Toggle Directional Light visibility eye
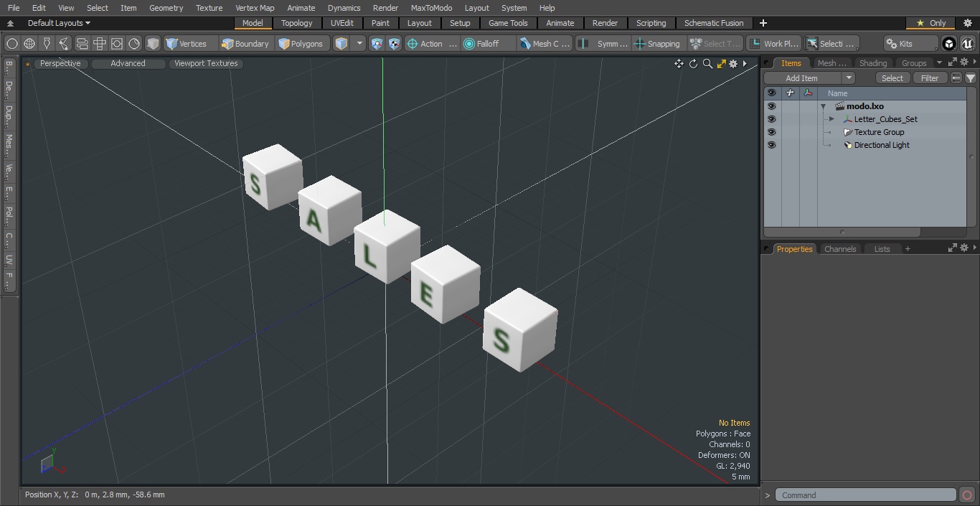The height and width of the screenshot is (506, 980). pos(771,145)
